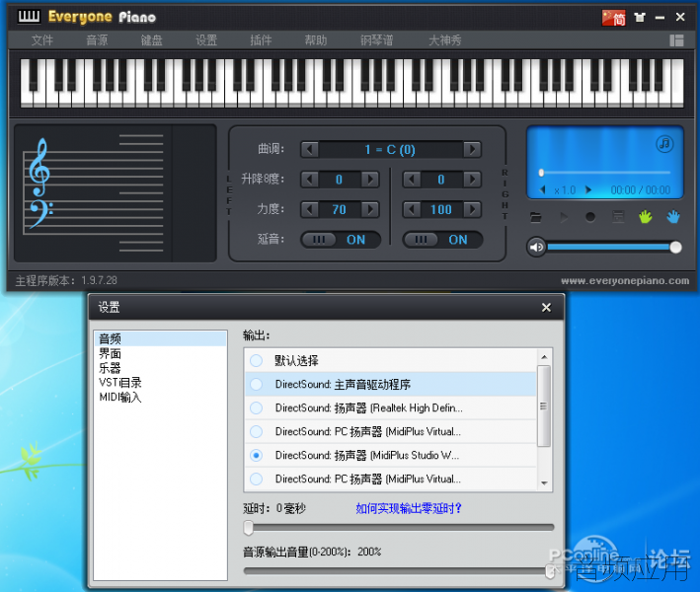
Task: Lower the key signature with left arrow
Action: [x=309, y=149]
